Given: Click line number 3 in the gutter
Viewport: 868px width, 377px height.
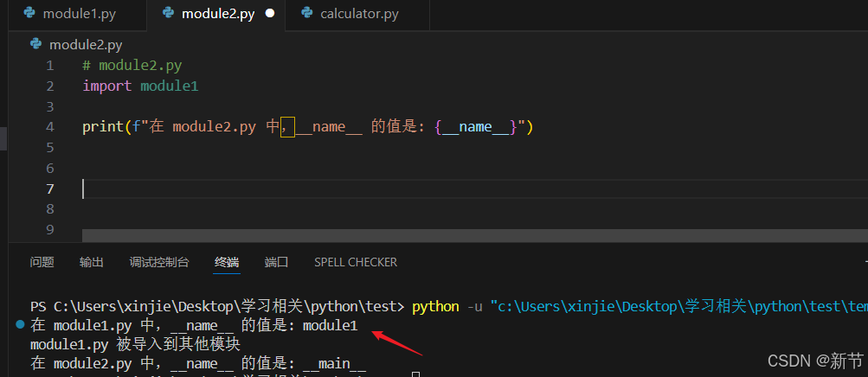Looking at the screenshot, I should tap(50, 106).
